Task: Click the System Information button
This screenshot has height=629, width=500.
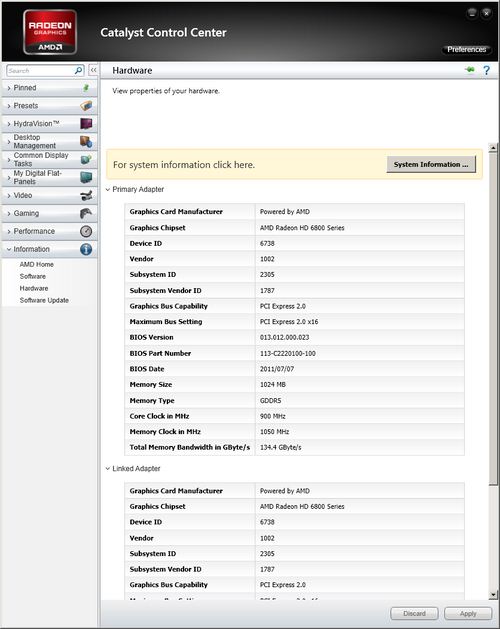Action: [431, 164]
